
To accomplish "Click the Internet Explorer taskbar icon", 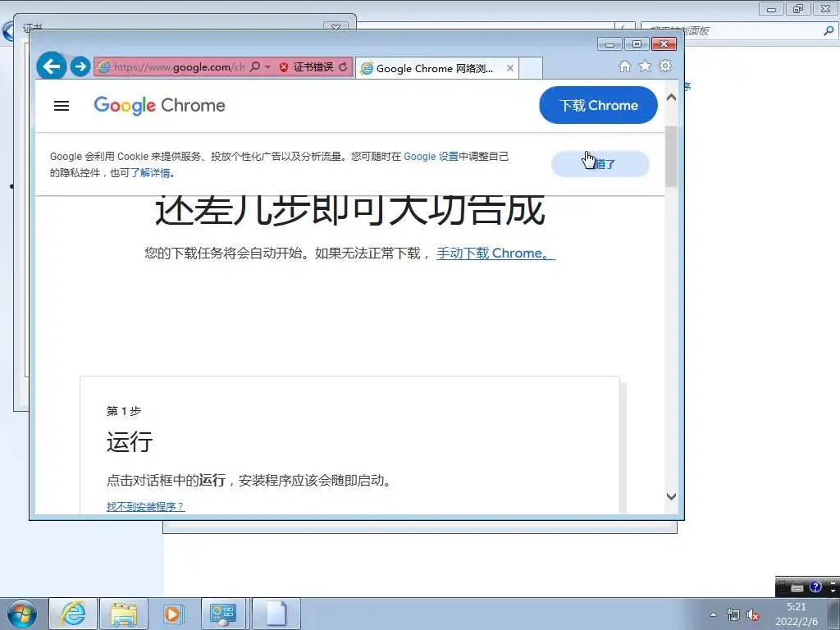I will click(x=73, y=614).
